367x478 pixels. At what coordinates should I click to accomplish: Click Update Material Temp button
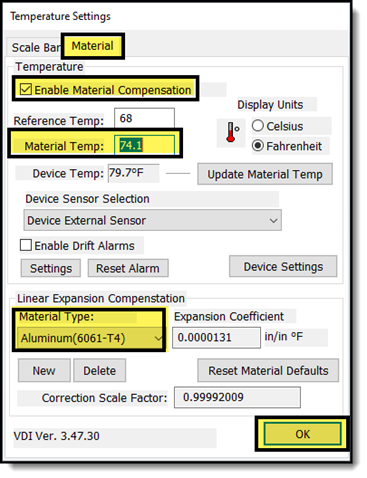click(x=265, y=174)
